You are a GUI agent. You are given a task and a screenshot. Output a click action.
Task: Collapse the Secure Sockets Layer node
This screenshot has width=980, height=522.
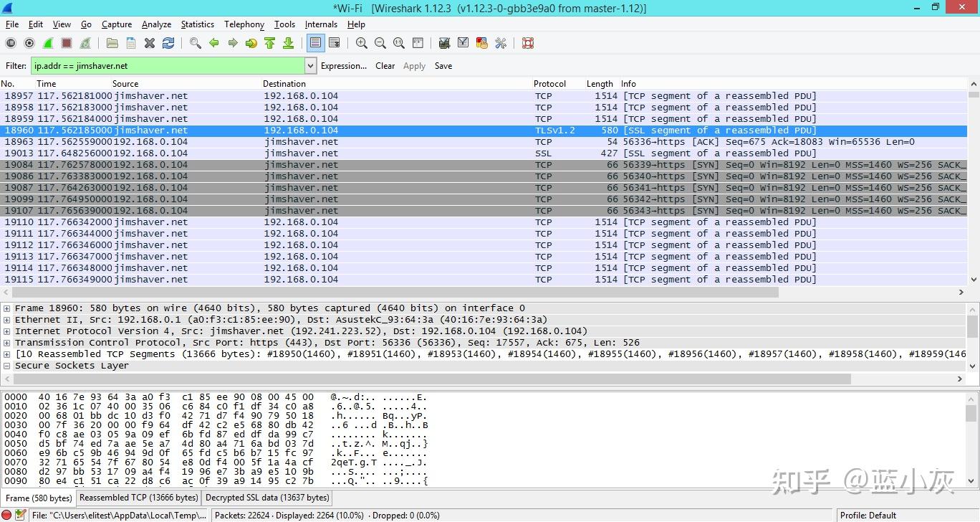[x=7, y=366]
